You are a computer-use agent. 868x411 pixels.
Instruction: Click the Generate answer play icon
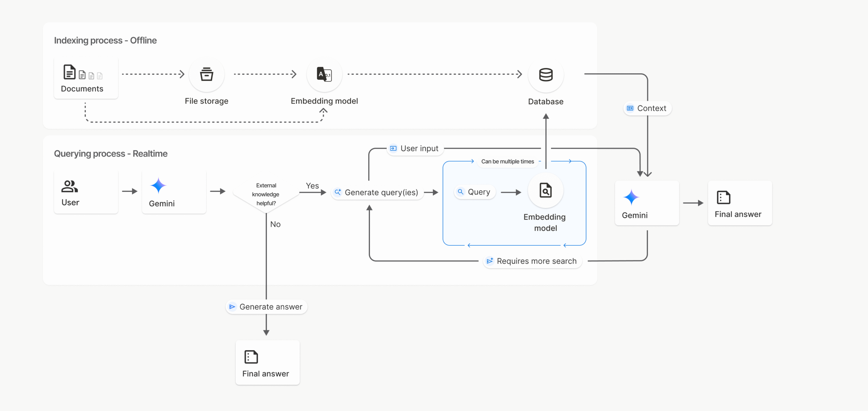point(232,307)
